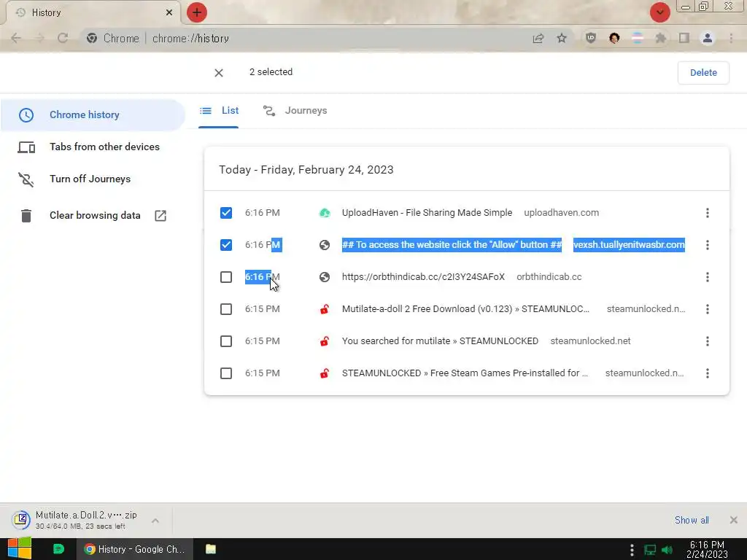Click the Mutilate.a.Doll.2 zip download item
The width and height of the screenshot is (747, 560).
click(x=79, y=520)
